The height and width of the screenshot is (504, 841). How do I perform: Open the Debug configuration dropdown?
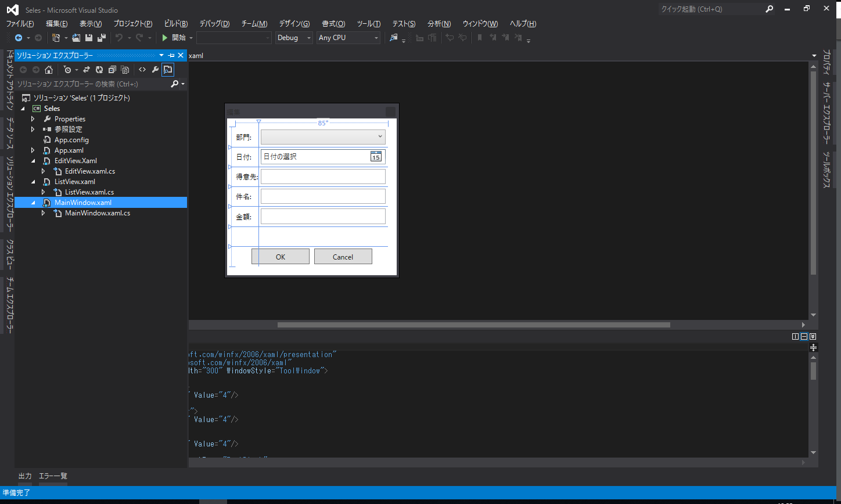point(294,38)
